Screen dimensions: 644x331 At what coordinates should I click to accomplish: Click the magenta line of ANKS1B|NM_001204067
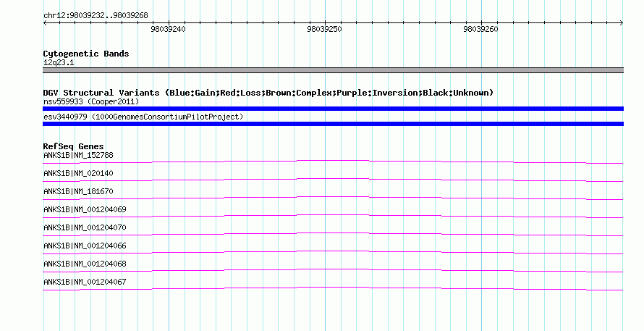tap(333, 288)
